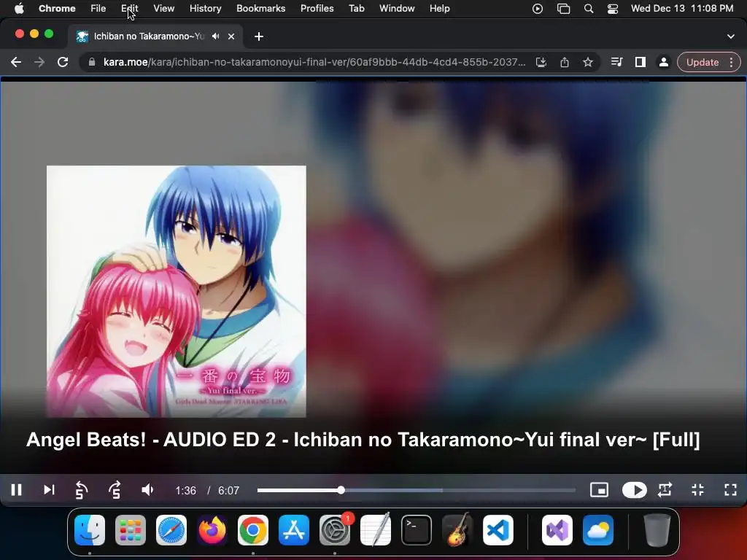Close the Ichiban no Takaramono tab
This screenshot has height=560, width=747.
231,36
